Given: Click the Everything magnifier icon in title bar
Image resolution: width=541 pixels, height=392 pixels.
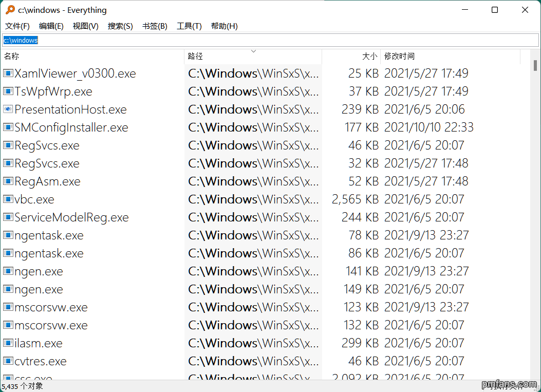Looking at the screenshot, I should (10, 10).
